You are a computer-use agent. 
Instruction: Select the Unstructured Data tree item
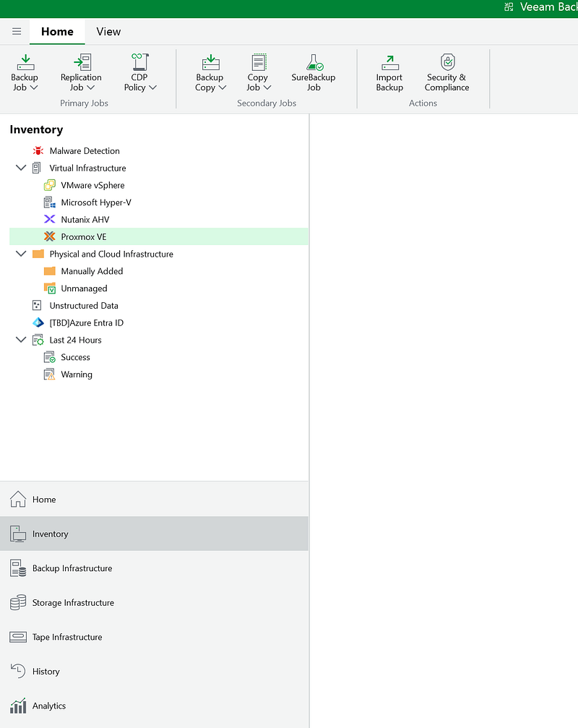(x=83, y=306)
